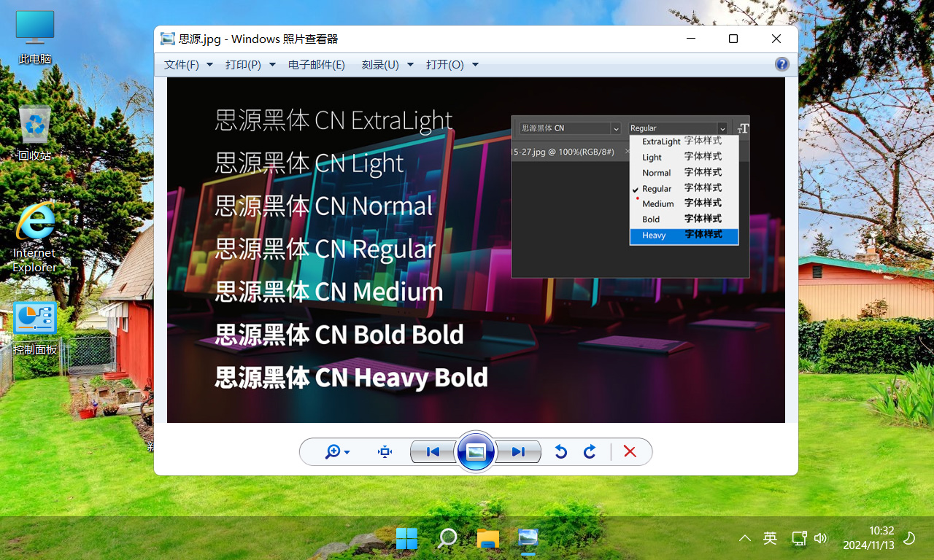Select the 回收站 recycle bin icon

35,133
